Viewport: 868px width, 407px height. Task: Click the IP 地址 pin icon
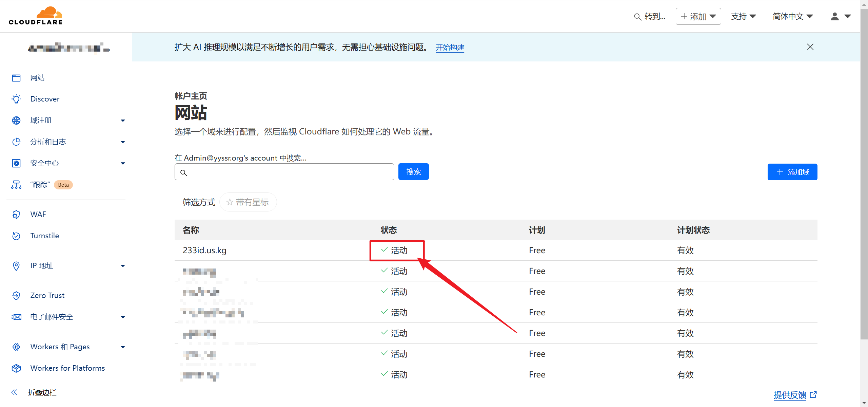coord(16,266)
